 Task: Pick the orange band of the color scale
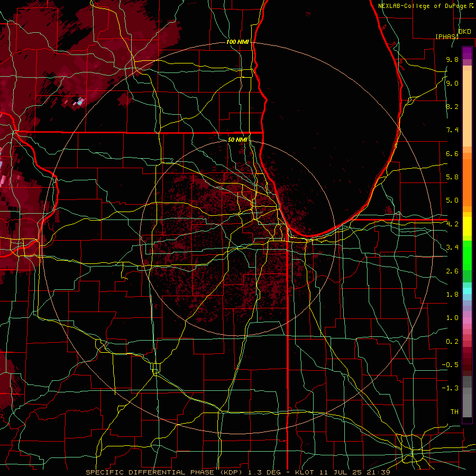pos(467,182)
